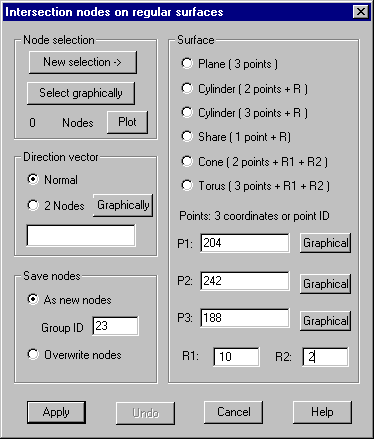
Task: Select the Normal direction vector option
Action: [53, 180]
